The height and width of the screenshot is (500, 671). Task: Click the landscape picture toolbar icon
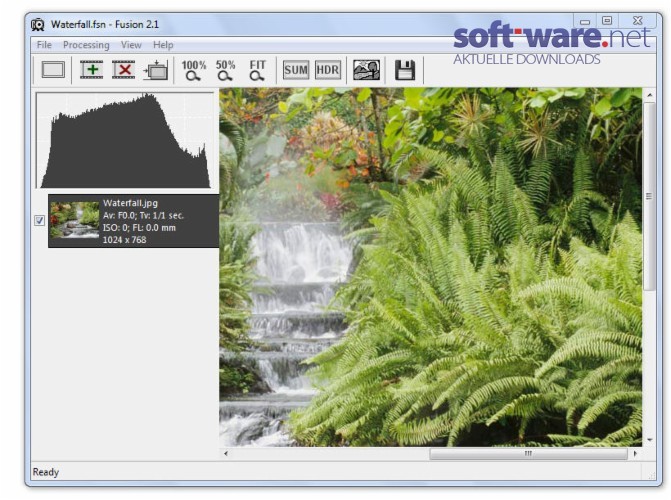[366, 70]
